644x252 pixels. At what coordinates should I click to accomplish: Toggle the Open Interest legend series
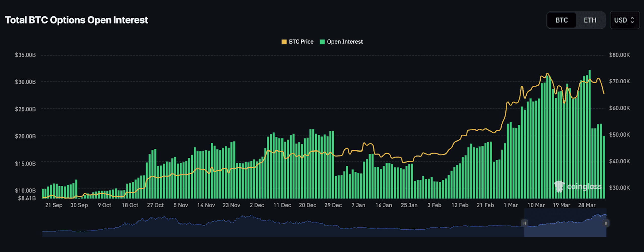[x=341, y=42]
